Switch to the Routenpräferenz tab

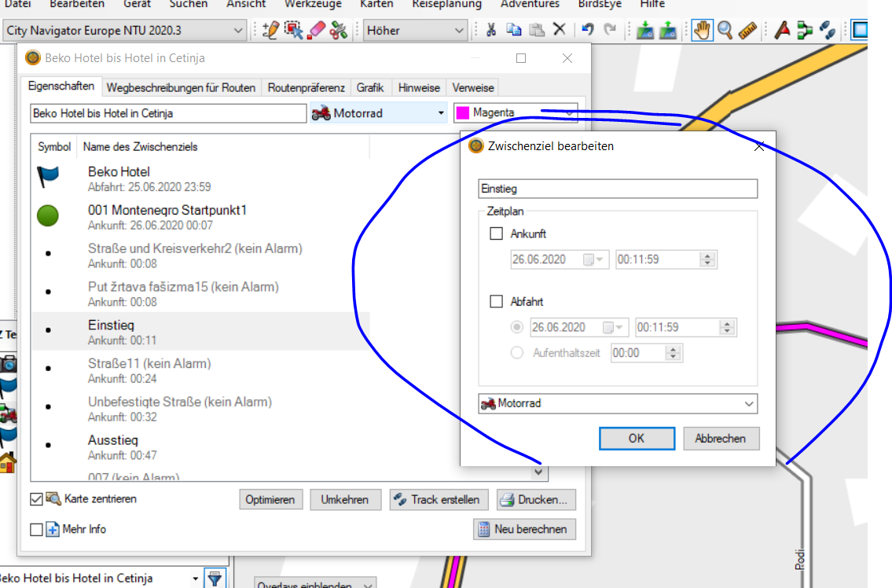306,87
